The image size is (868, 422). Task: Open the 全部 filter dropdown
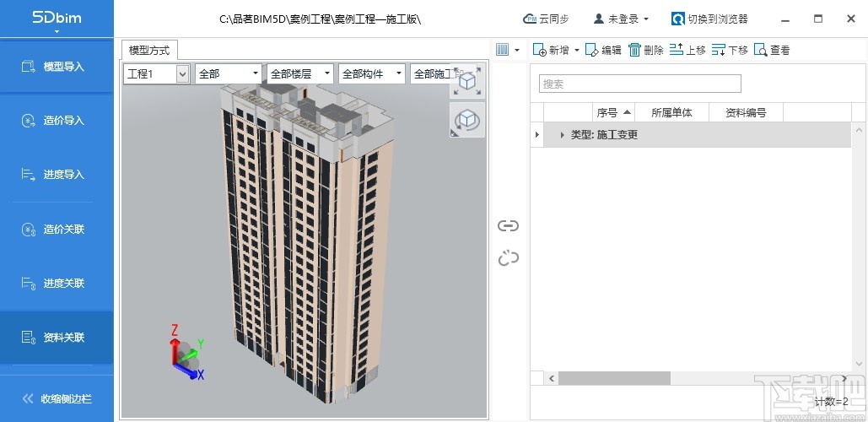[229, 73]
